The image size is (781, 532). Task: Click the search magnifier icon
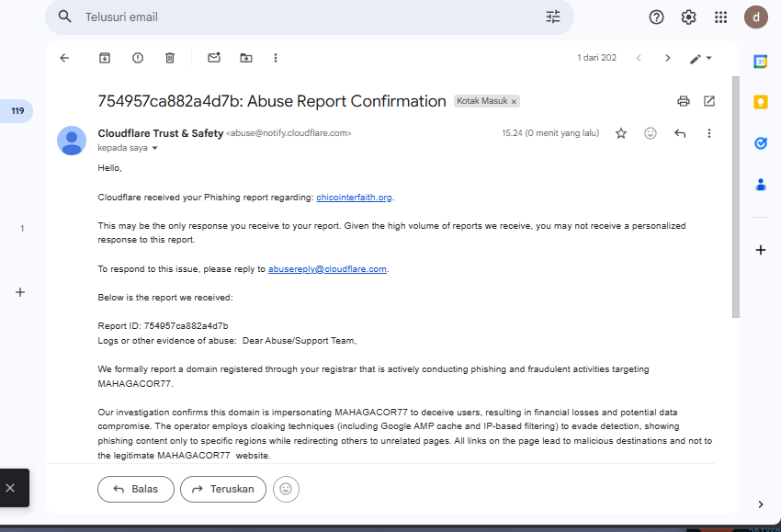pyautogui.click(x=64, y=17)
